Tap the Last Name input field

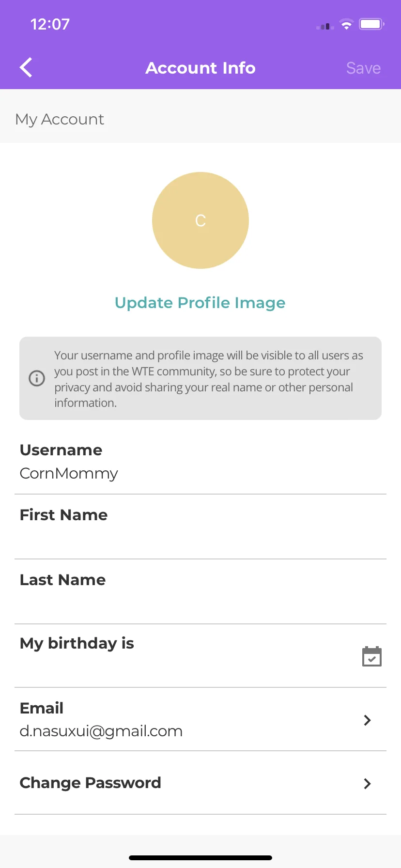[x=200, y=592]
